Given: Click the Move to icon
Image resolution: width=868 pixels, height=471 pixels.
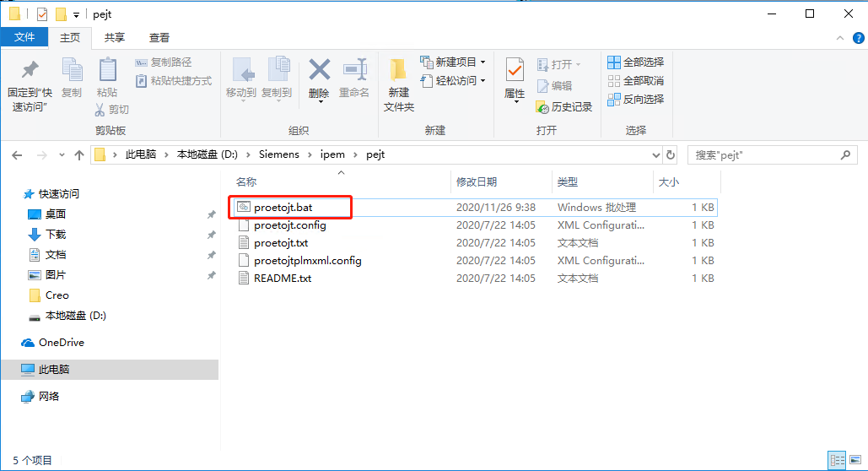Looking at the screenshot, I should pyautogui.click(x=242, y=70).
